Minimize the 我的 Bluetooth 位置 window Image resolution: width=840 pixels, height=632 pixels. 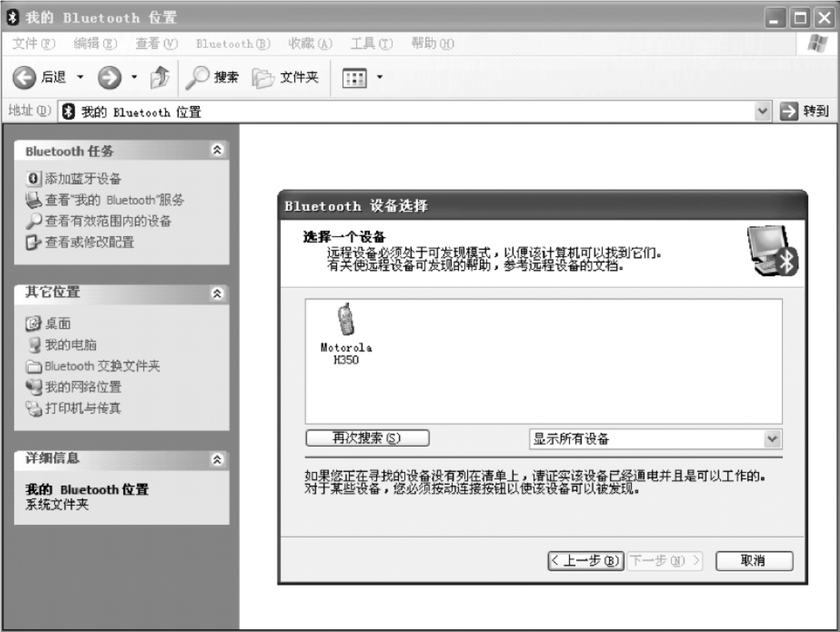775,18
